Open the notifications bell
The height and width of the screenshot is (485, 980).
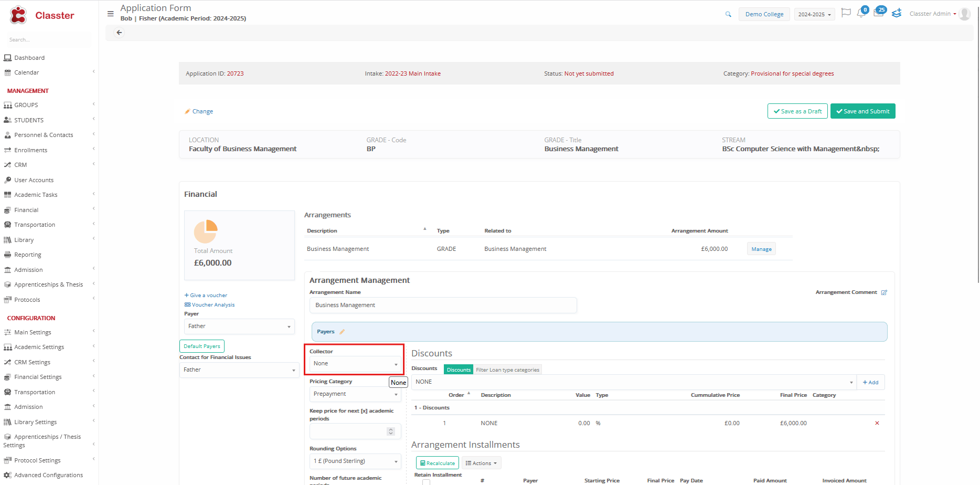click(860, 14)
